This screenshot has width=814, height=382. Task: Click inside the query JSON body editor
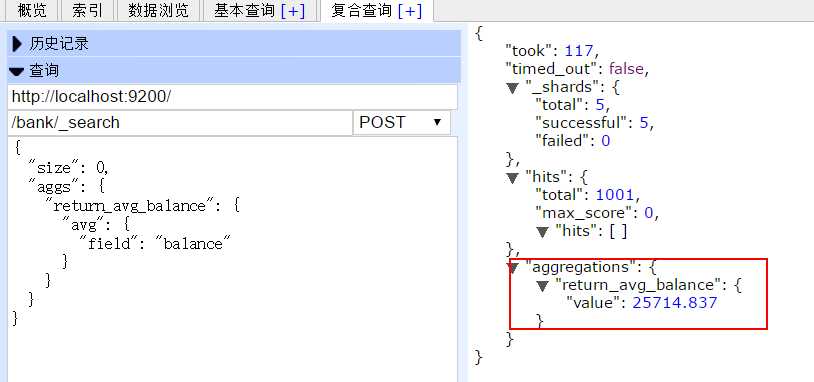click(233, 260)
